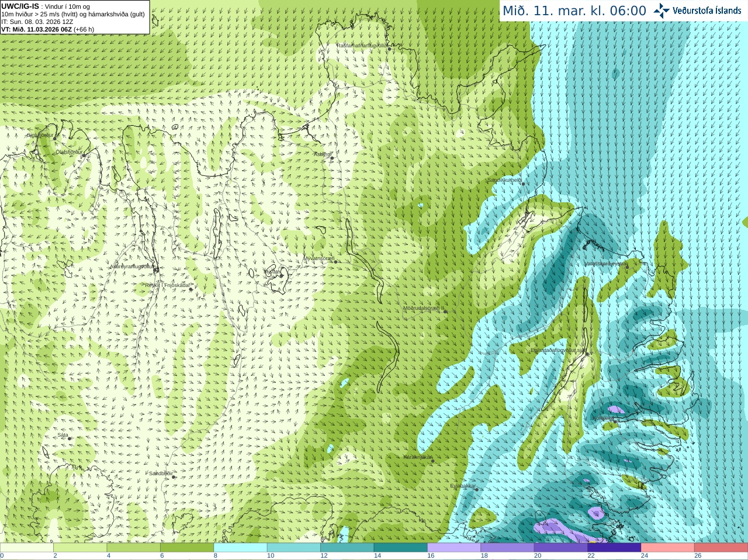Click the Reykir í Fnjóskadal station label

coord(168,285)
